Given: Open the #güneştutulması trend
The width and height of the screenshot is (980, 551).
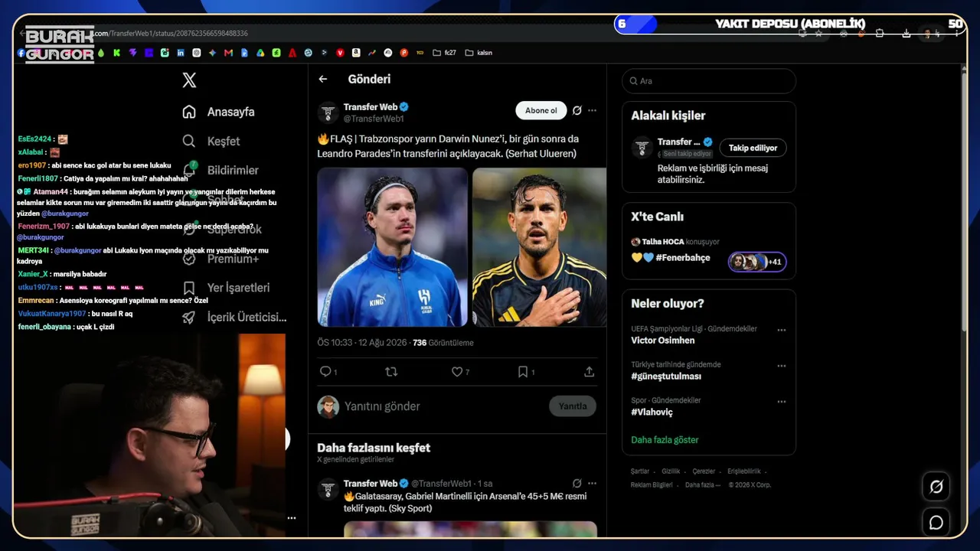Looking at the screenshot, I should tap(666, 377).
